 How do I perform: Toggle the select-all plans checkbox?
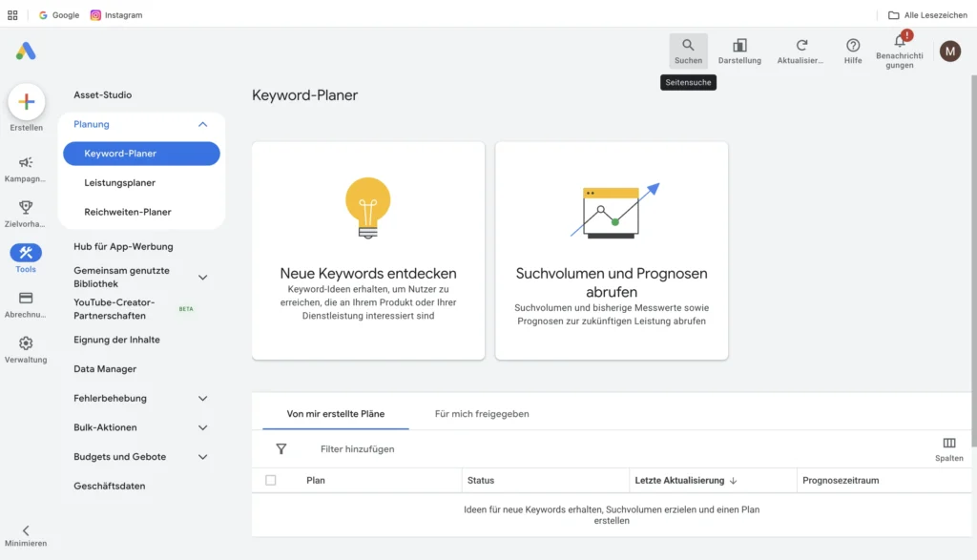270,480
